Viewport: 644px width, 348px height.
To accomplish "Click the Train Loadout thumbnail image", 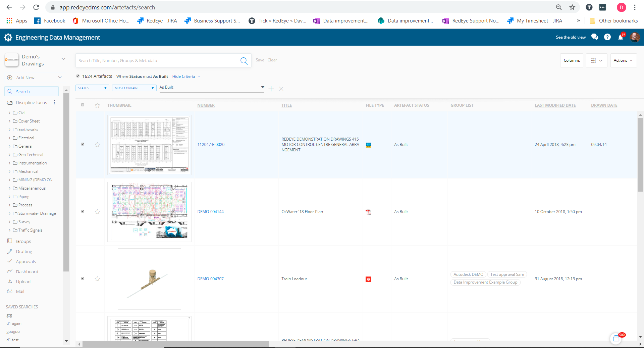I will click(x=149, y=279).
